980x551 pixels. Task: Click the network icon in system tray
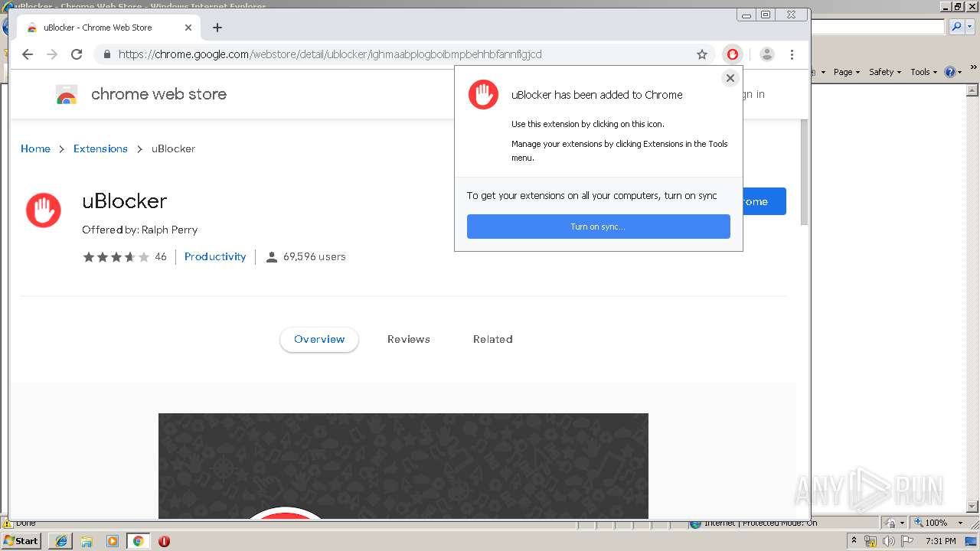pos(871,541)
